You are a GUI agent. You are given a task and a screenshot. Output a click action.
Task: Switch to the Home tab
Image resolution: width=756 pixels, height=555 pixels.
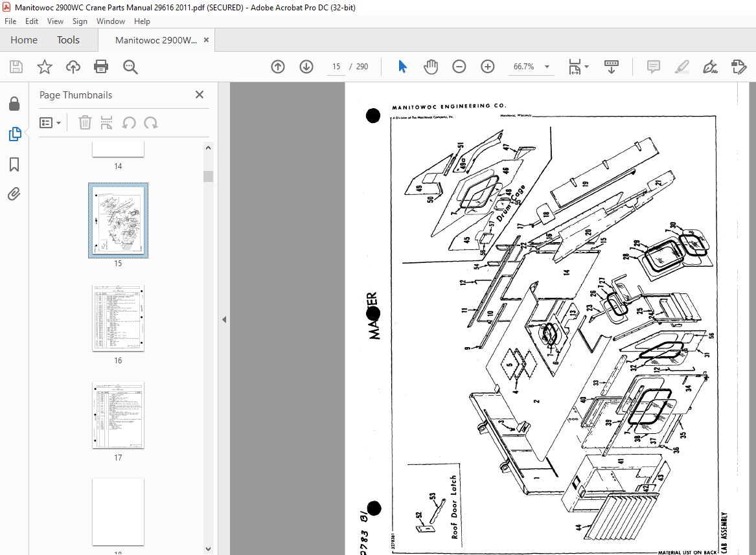(x=24, y=40)
